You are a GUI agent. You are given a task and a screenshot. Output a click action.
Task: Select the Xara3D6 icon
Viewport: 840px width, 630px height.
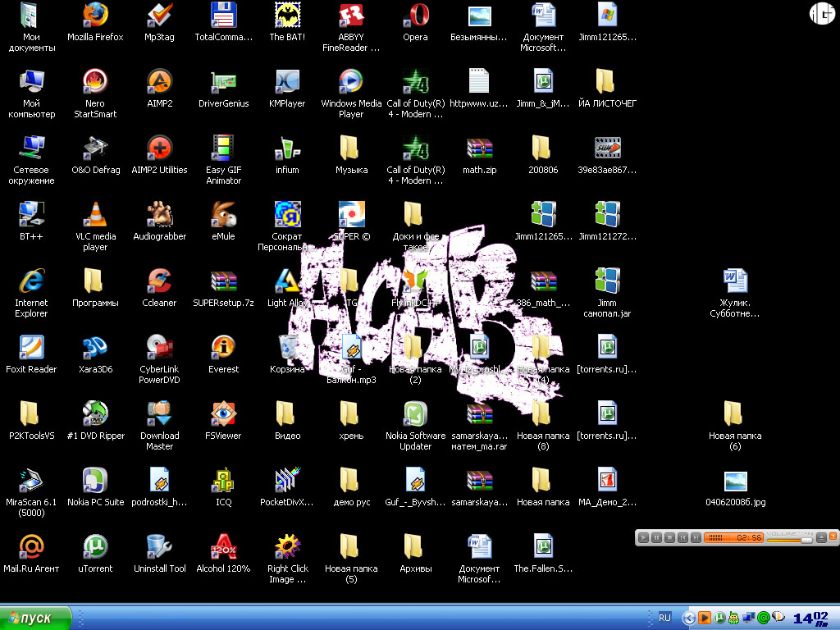point(95,354)
